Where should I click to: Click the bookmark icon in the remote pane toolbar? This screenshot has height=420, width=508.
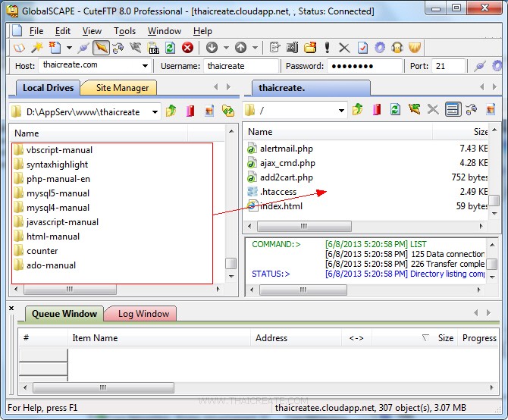pos(376,110)
